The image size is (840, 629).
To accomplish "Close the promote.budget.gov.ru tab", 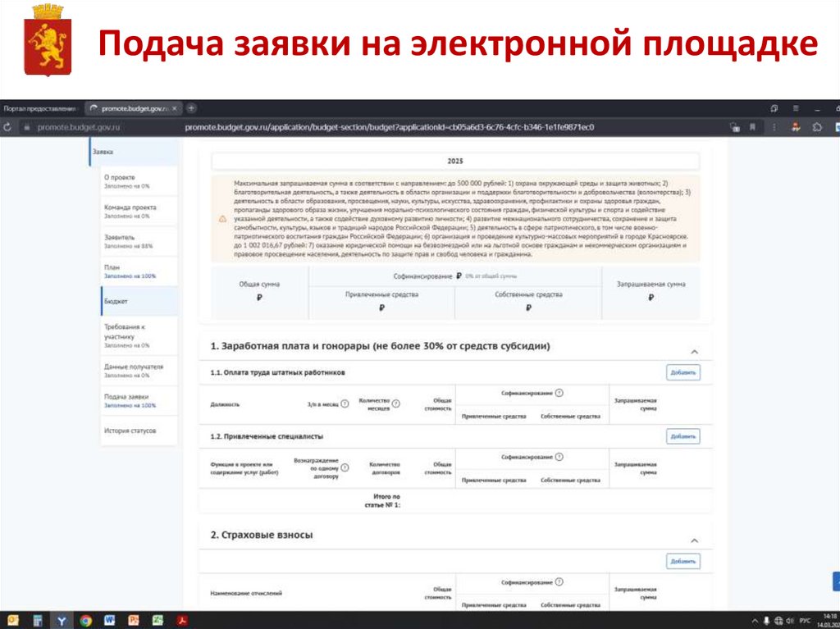I will (x=174, y=108).
